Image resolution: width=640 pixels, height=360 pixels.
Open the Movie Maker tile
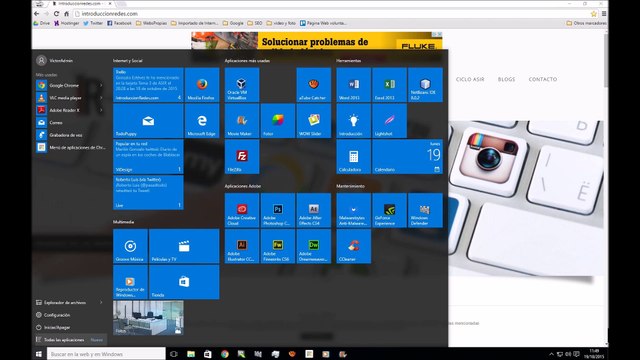pyautogui.click(x=242, y=121)
